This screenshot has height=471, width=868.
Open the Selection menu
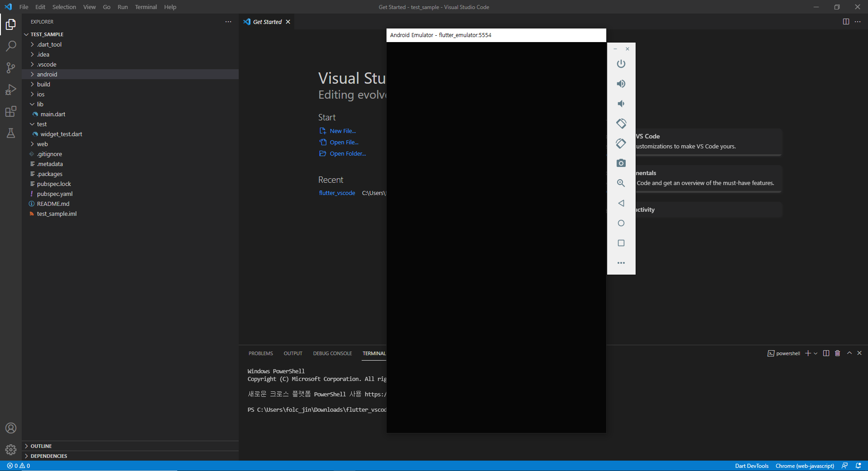point(64,7)
